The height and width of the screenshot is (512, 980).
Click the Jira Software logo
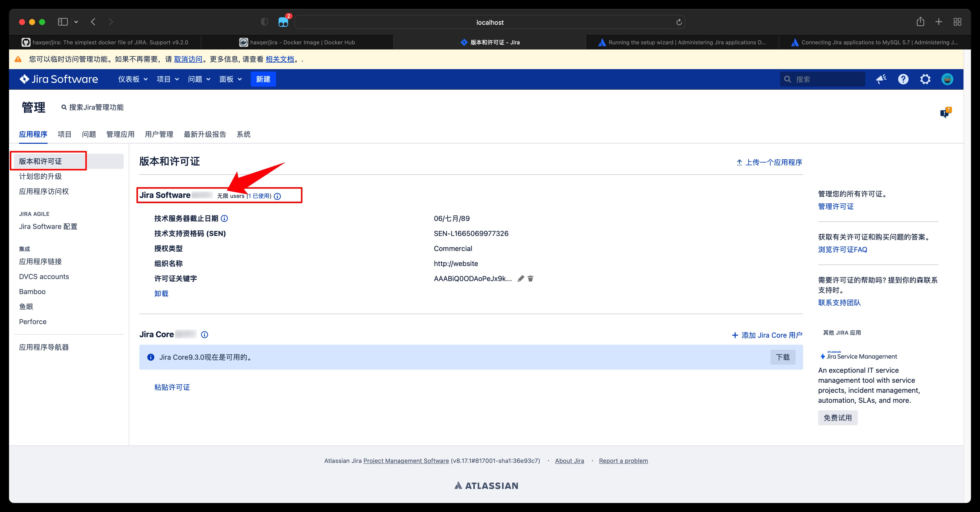(59, 79)
